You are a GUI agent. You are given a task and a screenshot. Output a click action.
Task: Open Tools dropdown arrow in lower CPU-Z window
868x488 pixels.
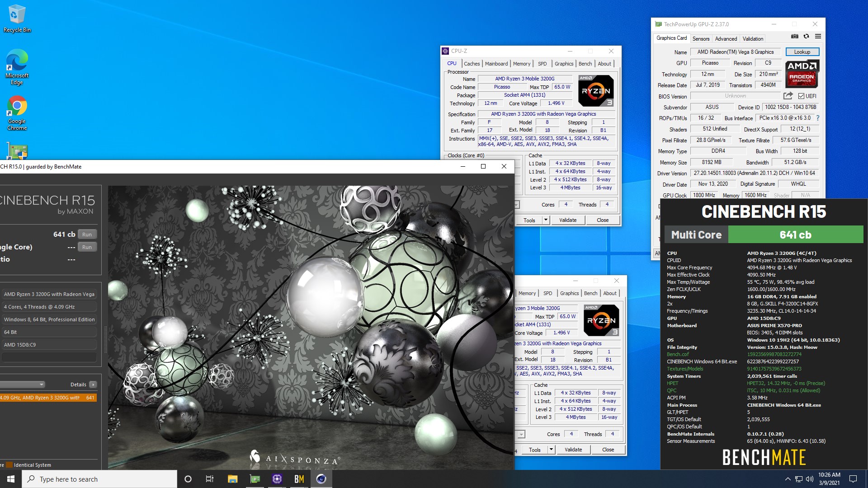pos(551,450)
